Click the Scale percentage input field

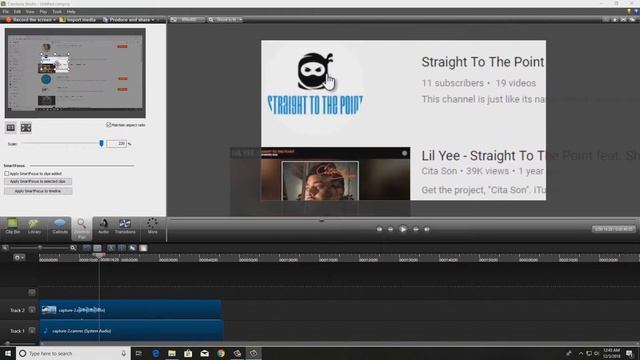[116, 144]
